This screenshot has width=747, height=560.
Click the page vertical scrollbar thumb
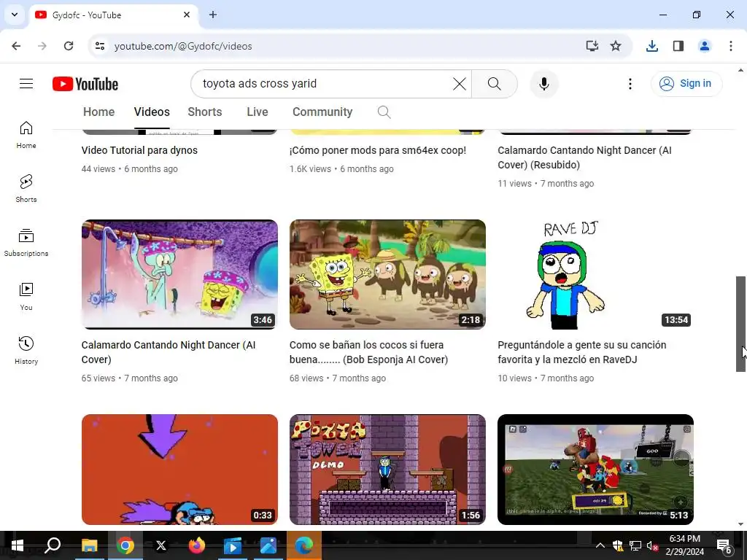click(740, 324)
